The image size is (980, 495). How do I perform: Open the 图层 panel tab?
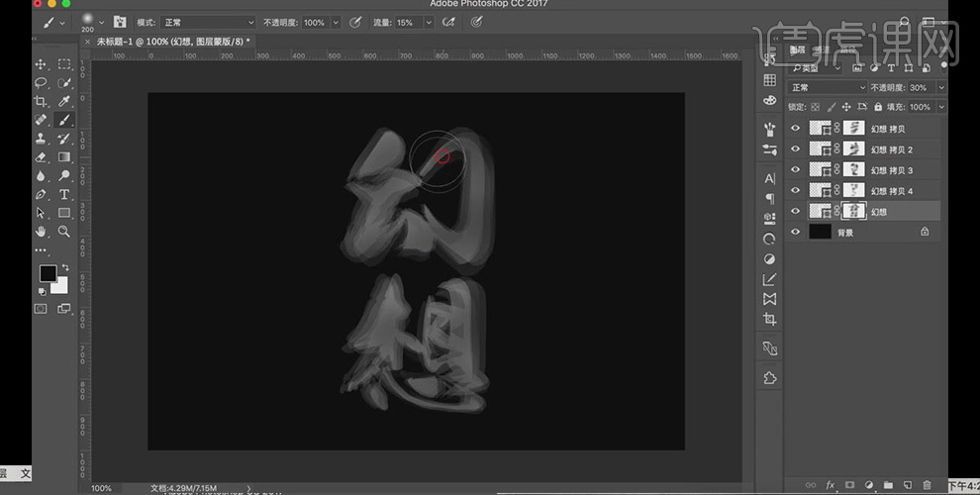coord(798,50)
